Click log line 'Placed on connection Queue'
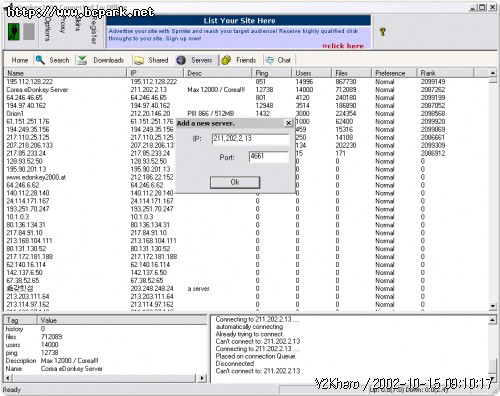 click(x=255, y=356)
